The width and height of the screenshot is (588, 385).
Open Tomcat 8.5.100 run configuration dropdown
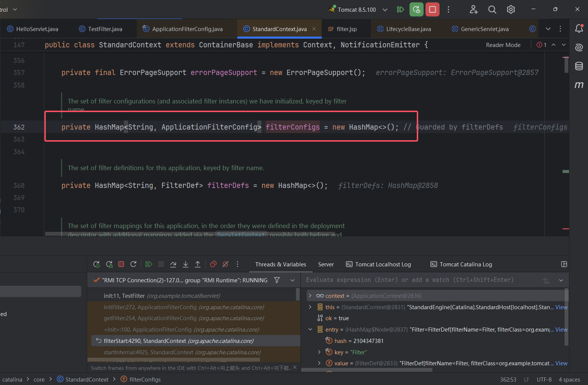pos(358,9)
